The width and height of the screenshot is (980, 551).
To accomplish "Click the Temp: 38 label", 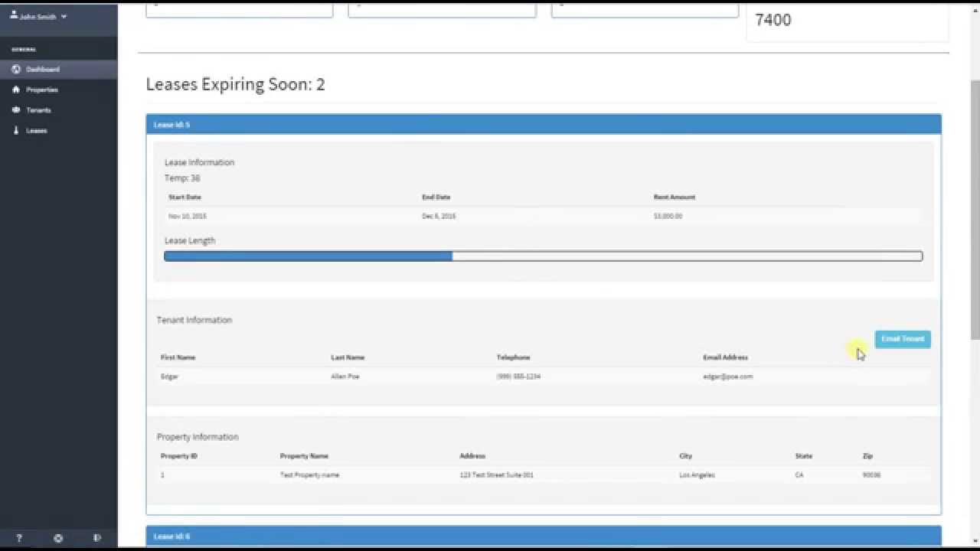I will click(x=182, y=178).
